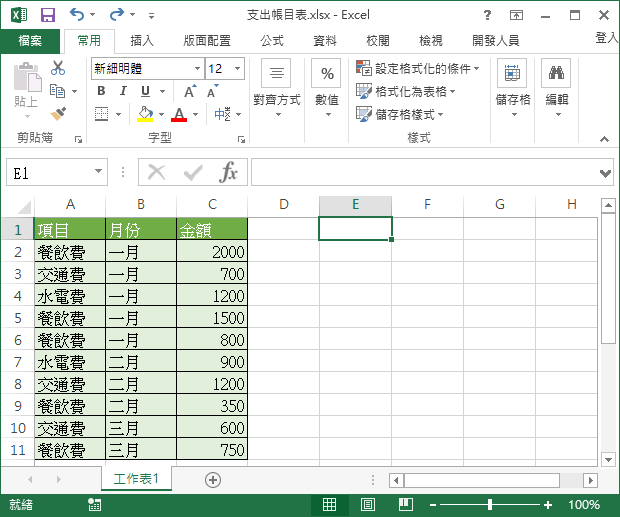This screenshot has width=620, height=517.
Task: Switch to the 插入 Insert tab
Action: 142,40
